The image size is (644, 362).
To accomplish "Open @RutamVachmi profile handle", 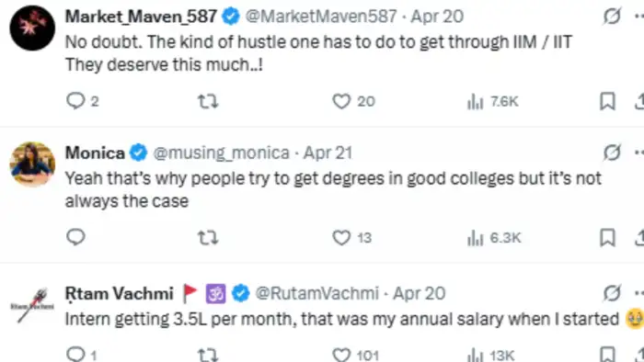I will pos(316,293).
